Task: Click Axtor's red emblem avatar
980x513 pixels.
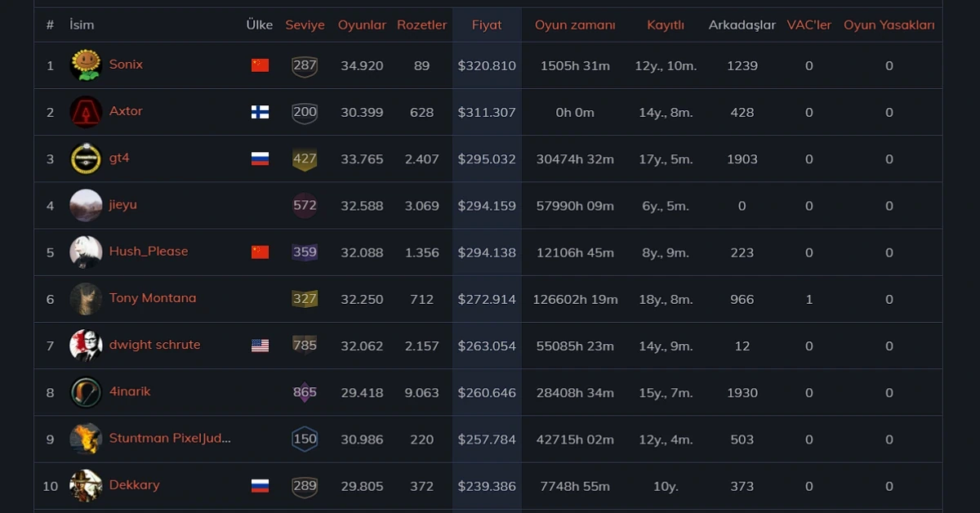Action: (86, 112)
